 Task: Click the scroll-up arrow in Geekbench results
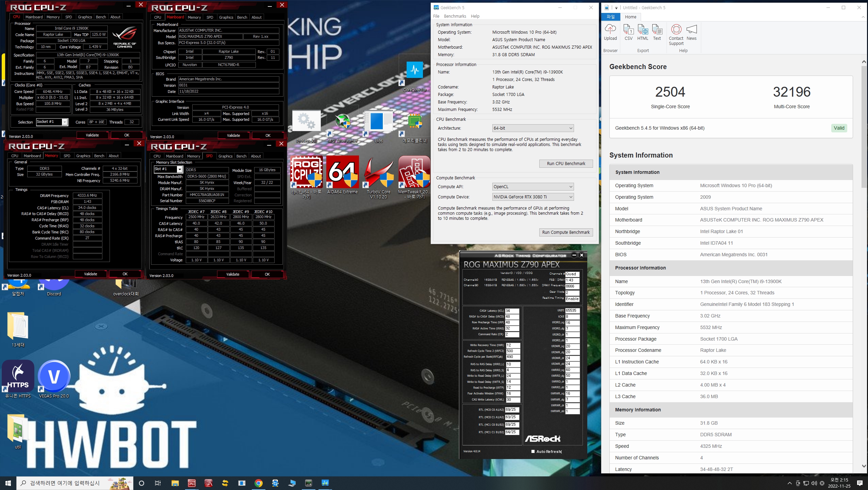click(864, 62)
